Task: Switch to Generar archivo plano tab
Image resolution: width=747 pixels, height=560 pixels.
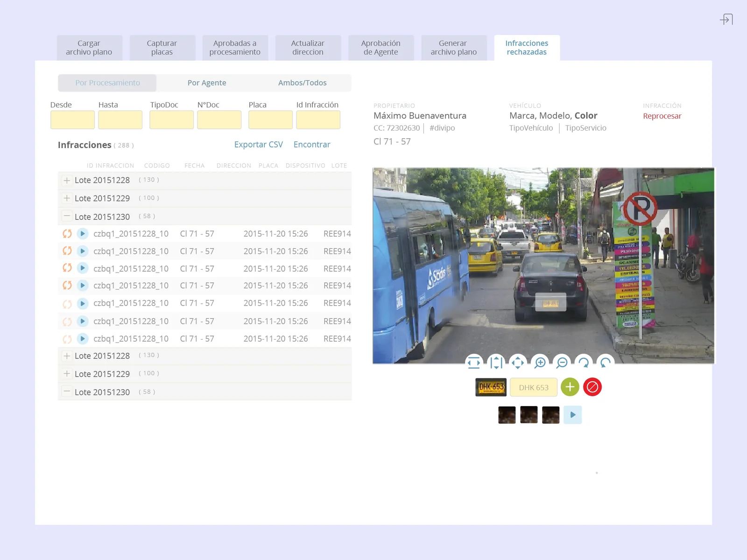Action: pos(454,48)
